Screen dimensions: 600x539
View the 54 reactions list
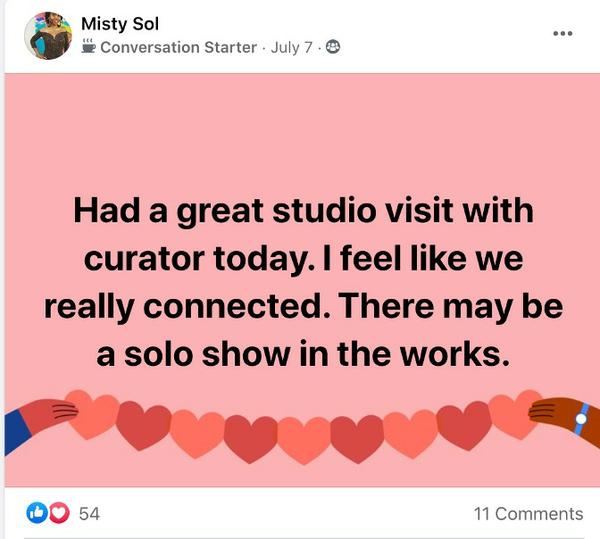[x=89, y=513]
